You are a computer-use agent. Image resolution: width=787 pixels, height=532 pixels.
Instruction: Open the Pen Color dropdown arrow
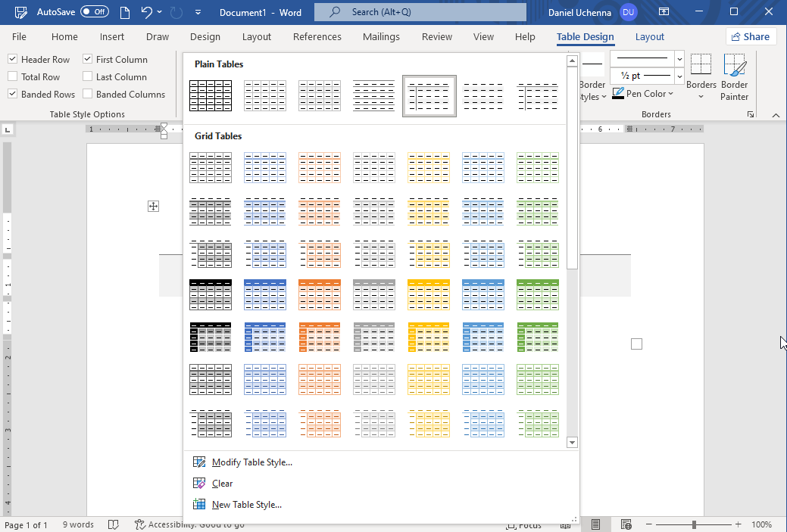671,94
